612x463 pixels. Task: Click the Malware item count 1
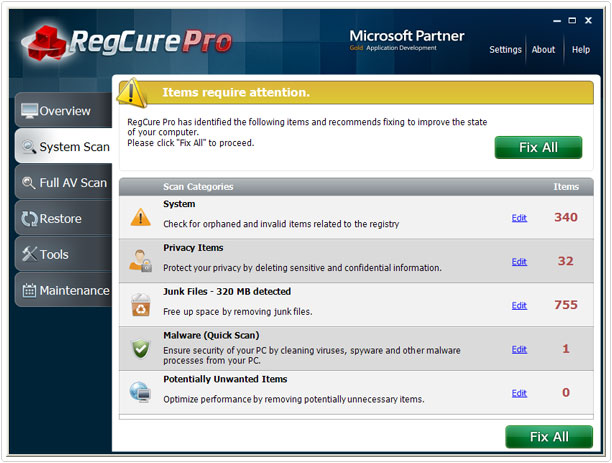[x=566, y=349]
